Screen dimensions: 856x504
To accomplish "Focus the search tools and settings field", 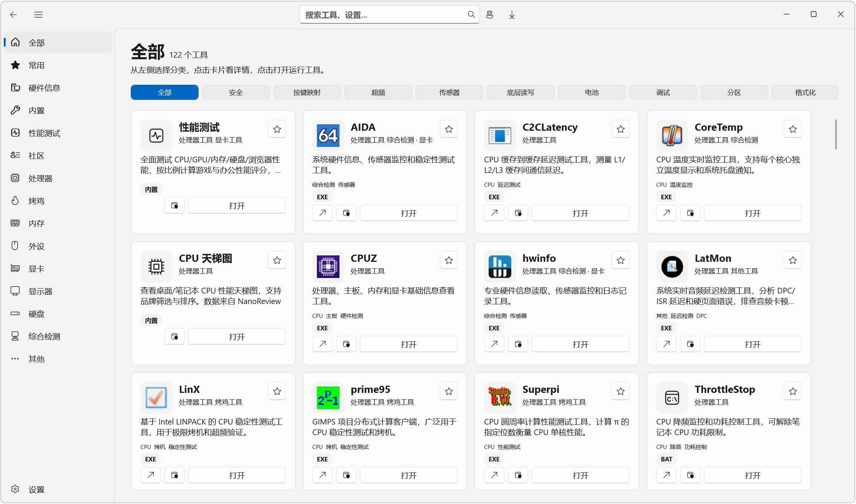I will pos(389,15).
